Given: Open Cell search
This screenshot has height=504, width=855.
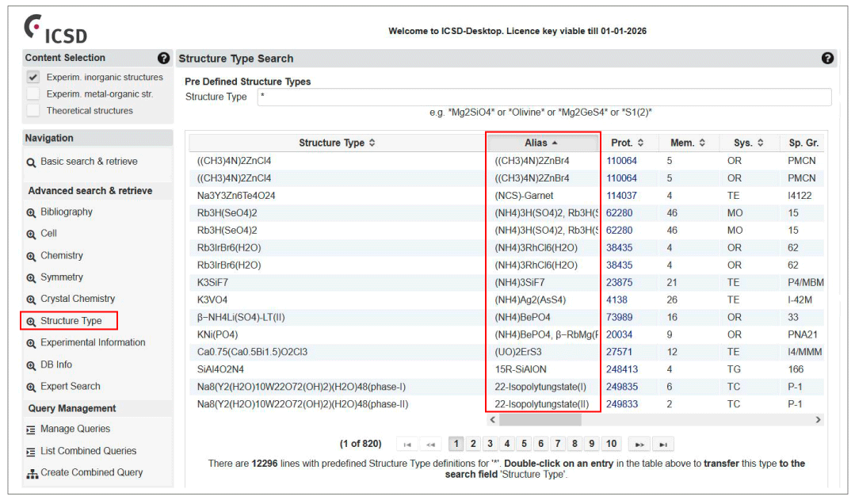Looking at the screenshot, I should 48,234.
